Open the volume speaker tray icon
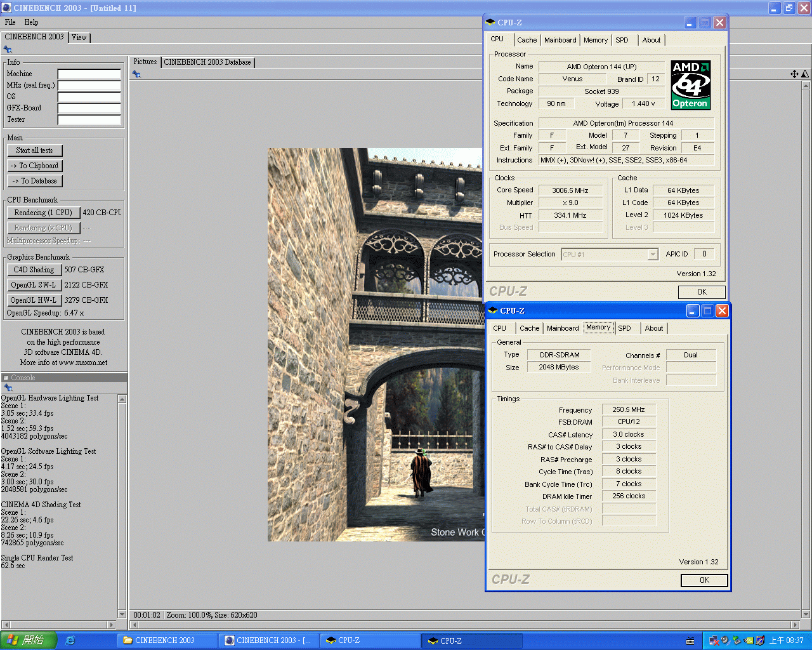Screen dimensions: 812x650 pyautogui.click(x=725, y=640)
